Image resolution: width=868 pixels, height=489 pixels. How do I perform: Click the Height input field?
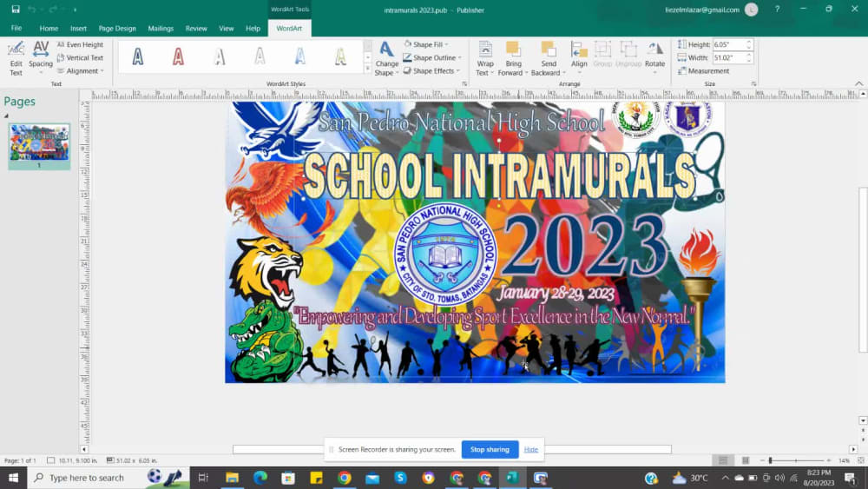pyautogui.click(x=728, y=44)
